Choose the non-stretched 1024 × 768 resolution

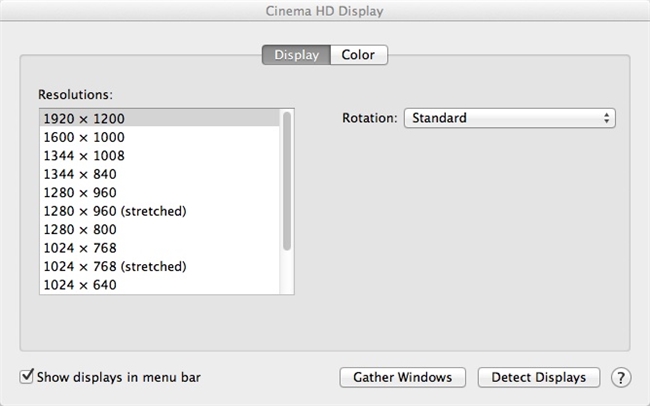pyautogui.click(x=80, y=248)
